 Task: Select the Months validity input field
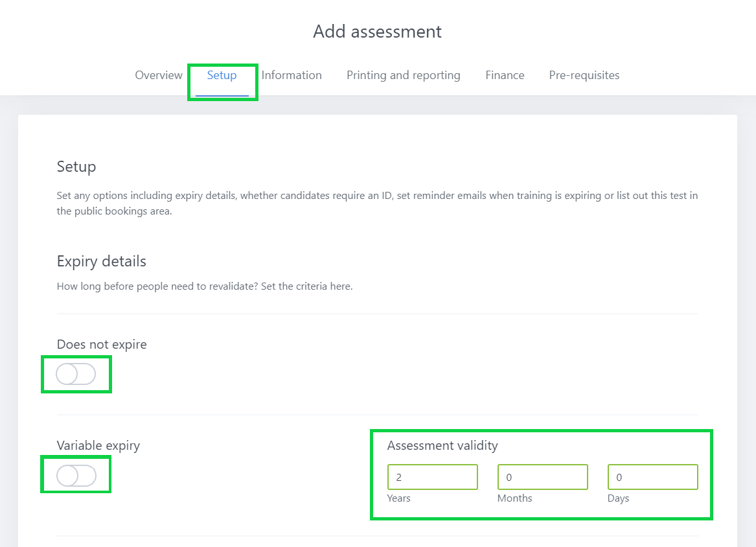coord(542,476)
